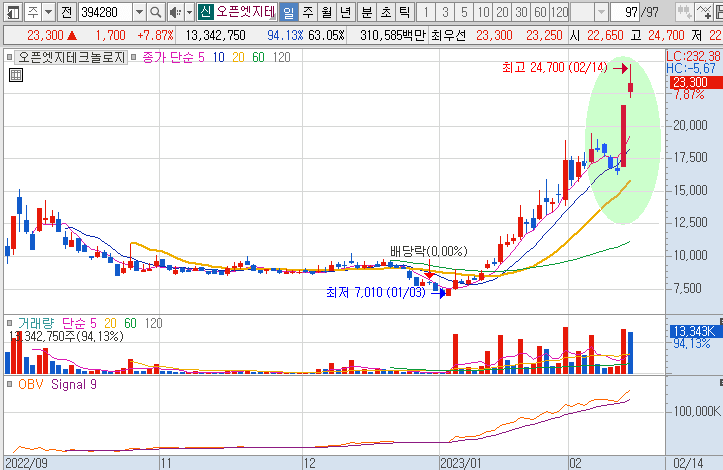Toggle the square marker before OBV
723x470 pixels.
[x=9, y=384]
